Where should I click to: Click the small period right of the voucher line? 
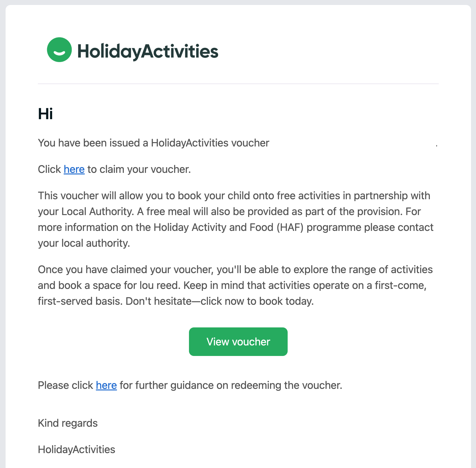pos(437,145)
